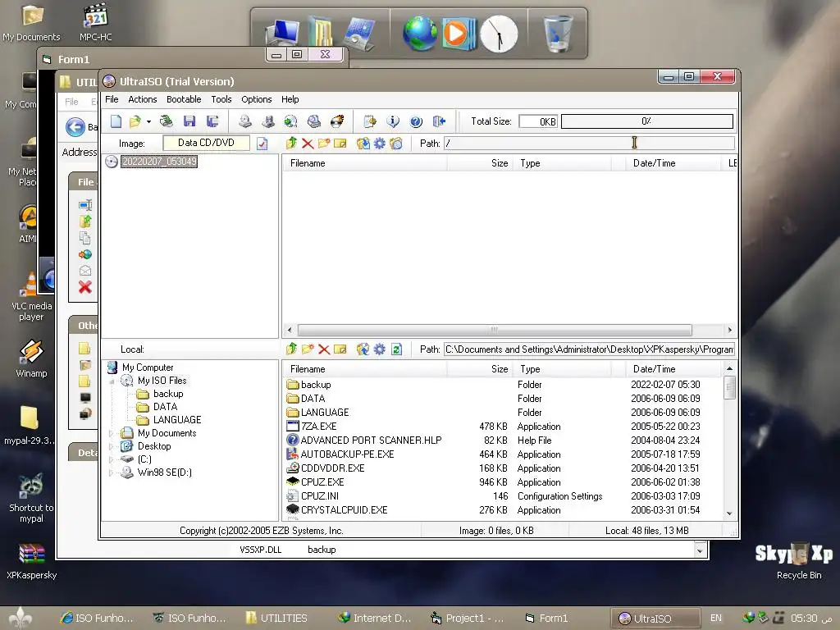Select AUTOBACKUP-PE.EXE in local file list

point(347,454)
